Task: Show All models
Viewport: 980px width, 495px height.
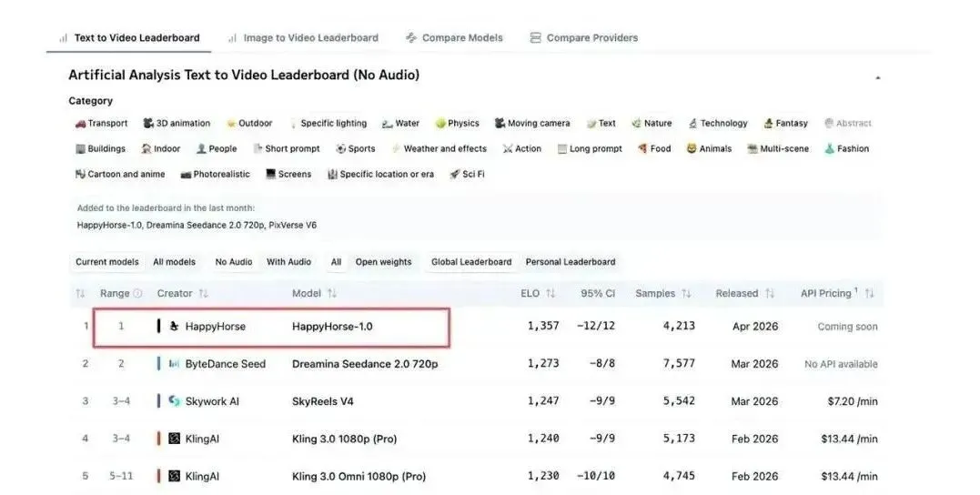Action: [x=175, y=262]
